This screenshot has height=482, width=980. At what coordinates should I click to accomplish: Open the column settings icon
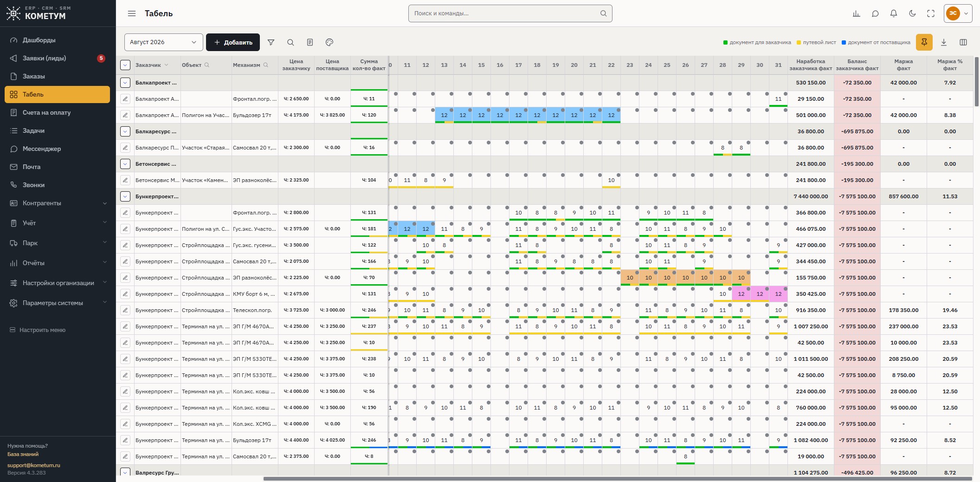(963, 42)
